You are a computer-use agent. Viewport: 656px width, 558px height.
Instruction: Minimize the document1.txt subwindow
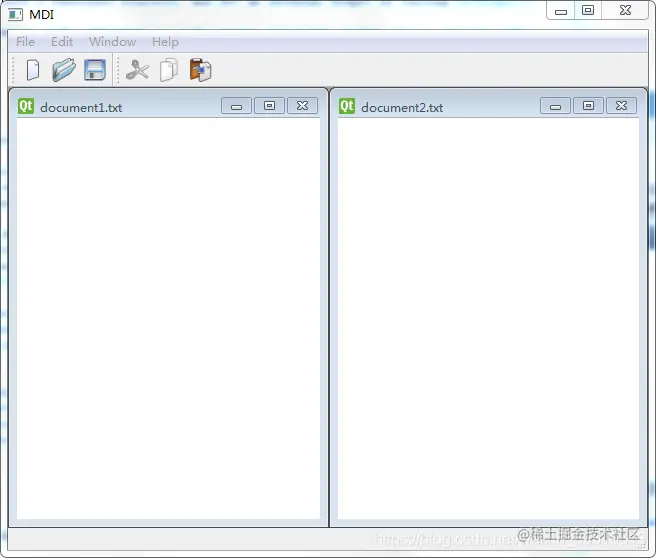click(236, 106)
